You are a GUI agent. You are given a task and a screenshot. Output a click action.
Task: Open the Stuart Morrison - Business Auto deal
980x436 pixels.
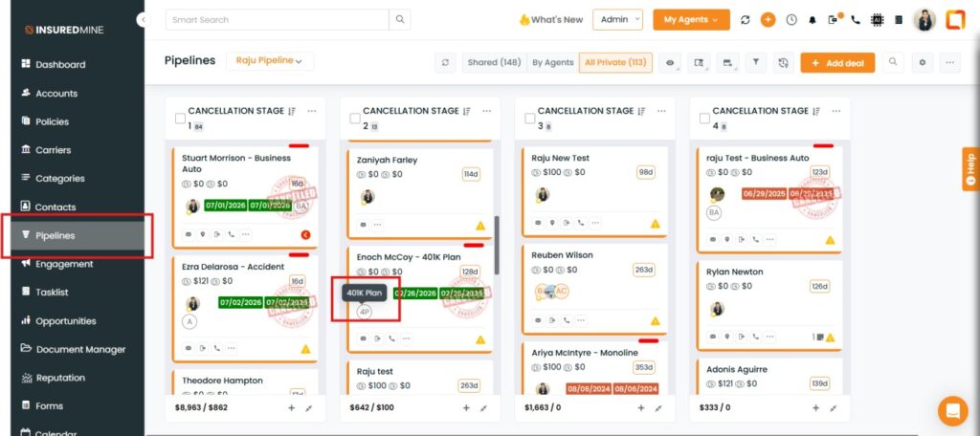pos(236,163)
